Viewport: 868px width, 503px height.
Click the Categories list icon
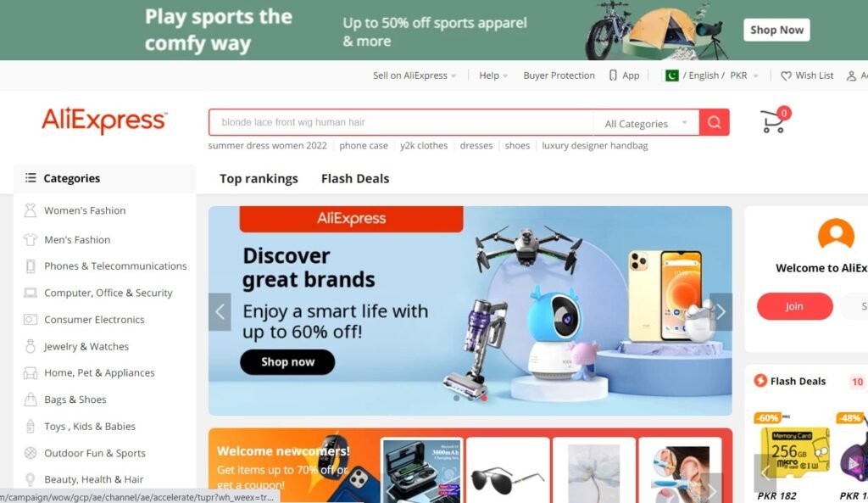pyautogui.click(x=31, y=178)
